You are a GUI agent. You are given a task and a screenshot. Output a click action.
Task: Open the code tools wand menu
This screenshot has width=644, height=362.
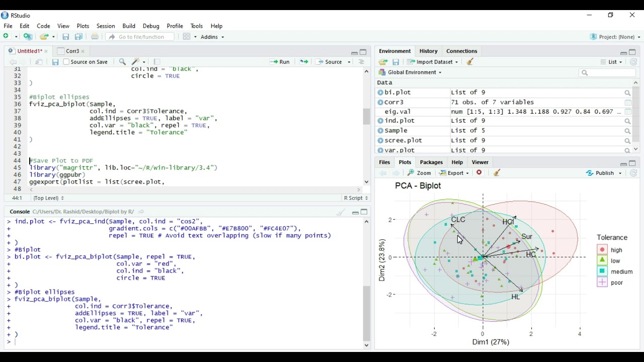tap(138, 62)
